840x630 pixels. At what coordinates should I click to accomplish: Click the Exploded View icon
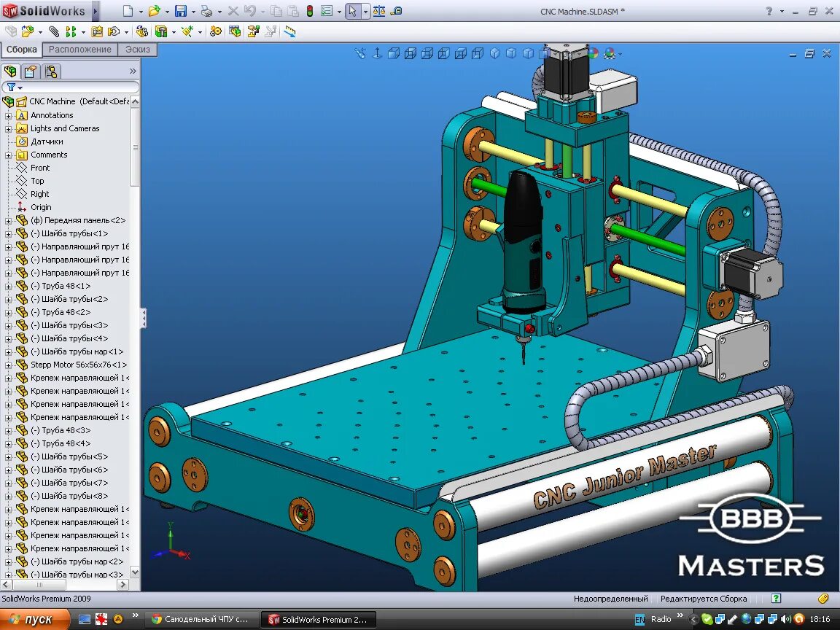254,31
